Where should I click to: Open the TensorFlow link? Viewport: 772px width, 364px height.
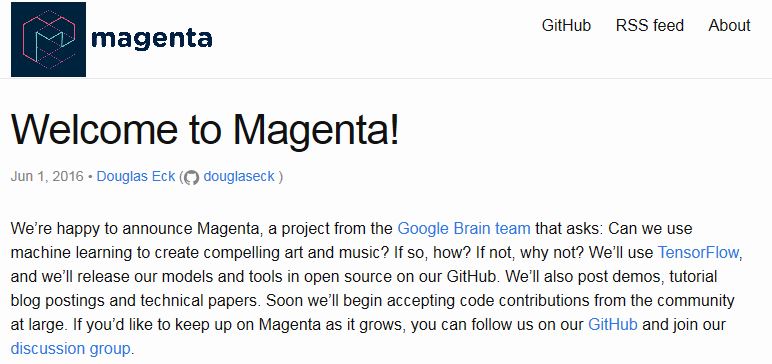pos(699,253)
